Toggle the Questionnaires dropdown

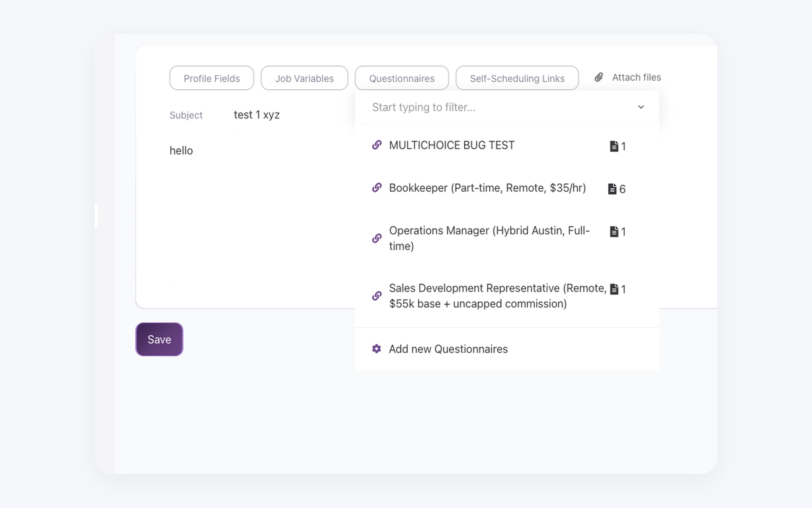tap(402, 78)
